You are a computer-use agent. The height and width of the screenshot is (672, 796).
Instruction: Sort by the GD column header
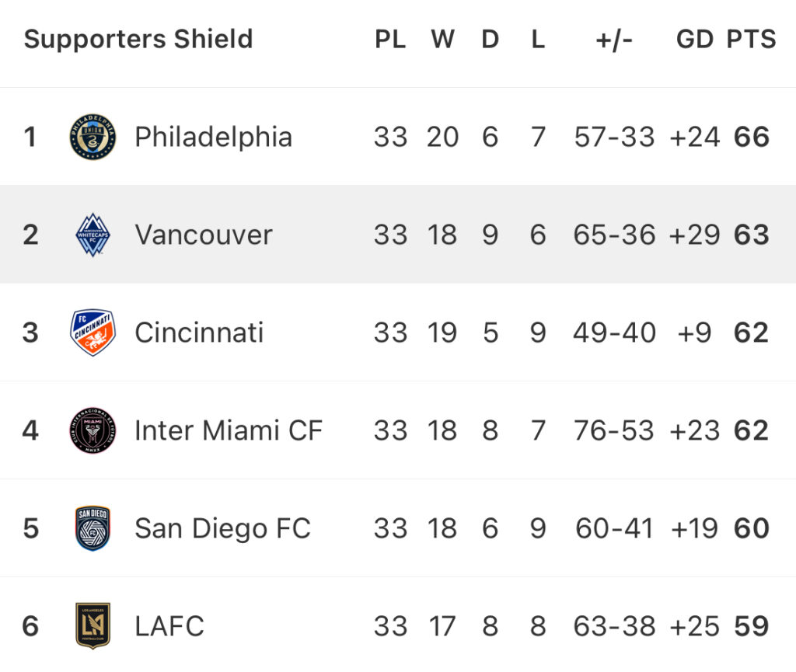tap(694, 39)
